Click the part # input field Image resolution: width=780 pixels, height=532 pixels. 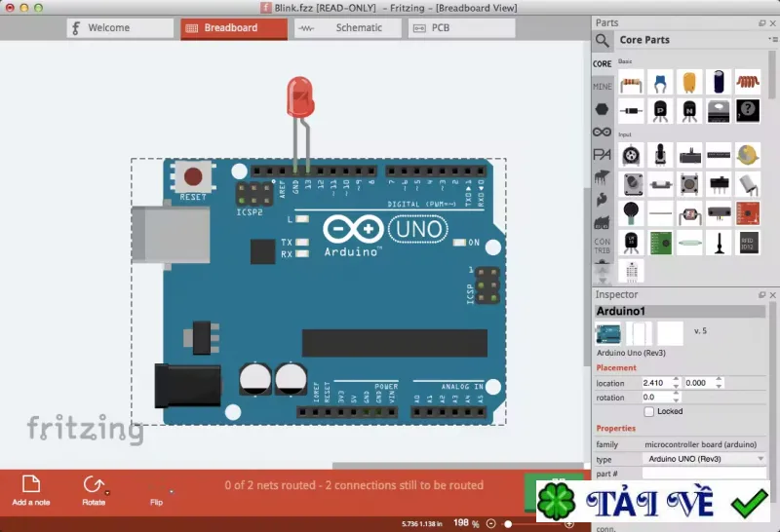[x=704, y=474]
